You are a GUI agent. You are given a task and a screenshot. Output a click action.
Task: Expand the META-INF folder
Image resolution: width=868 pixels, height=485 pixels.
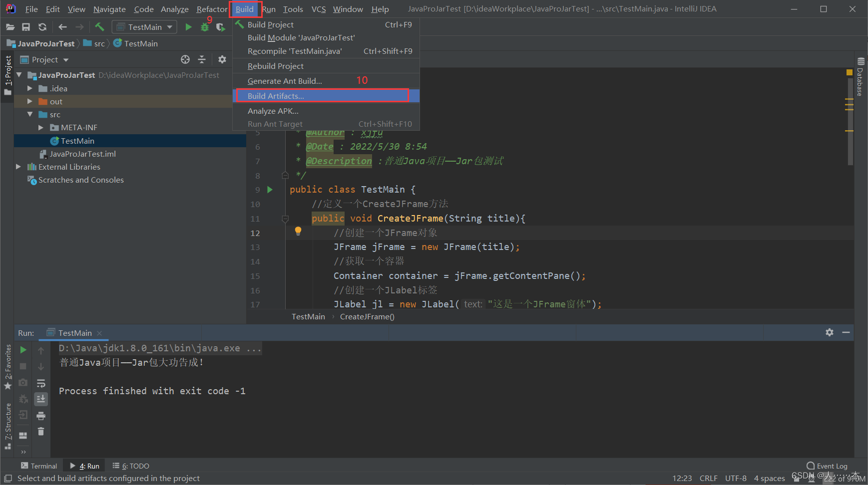[x=41, y=128]
